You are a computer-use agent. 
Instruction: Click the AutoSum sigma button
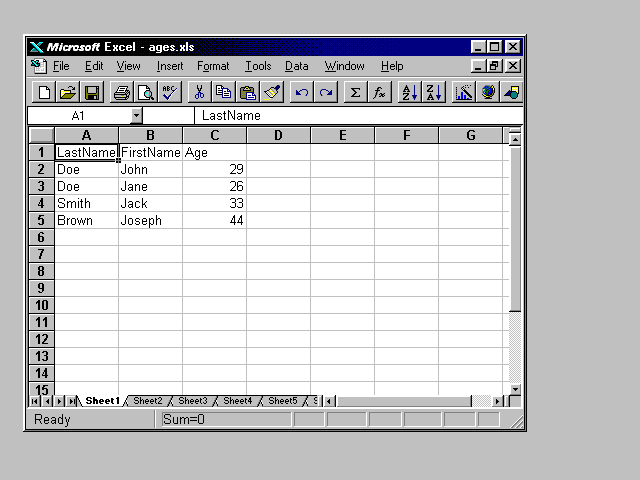(355, 93)
